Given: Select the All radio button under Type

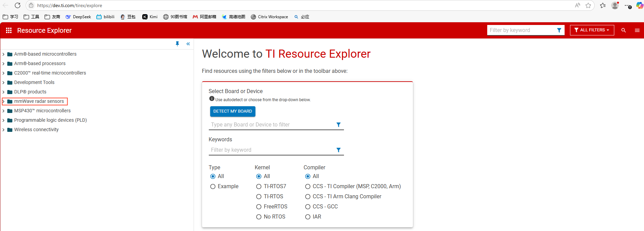Looking at the screenshot, I should [213, 176].
